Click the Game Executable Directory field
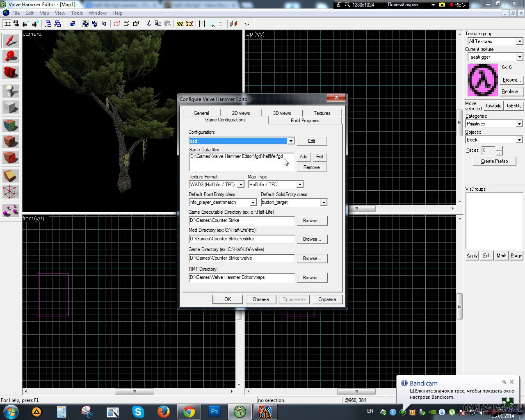The width and height of the screenshot is (525, 420). [242, 221]
